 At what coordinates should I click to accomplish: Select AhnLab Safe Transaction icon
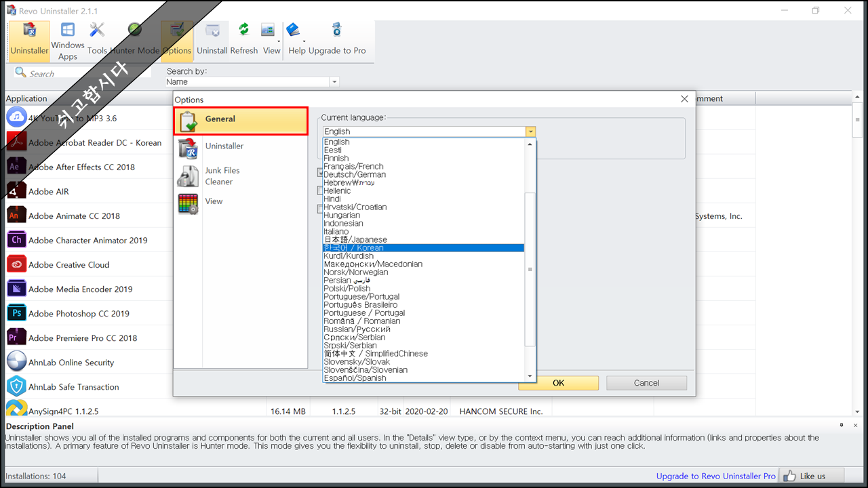pos(16,386)
